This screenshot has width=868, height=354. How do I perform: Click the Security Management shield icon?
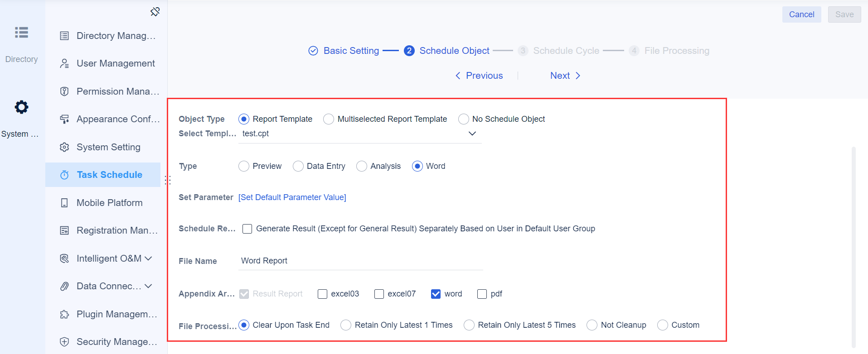point(64,342)
